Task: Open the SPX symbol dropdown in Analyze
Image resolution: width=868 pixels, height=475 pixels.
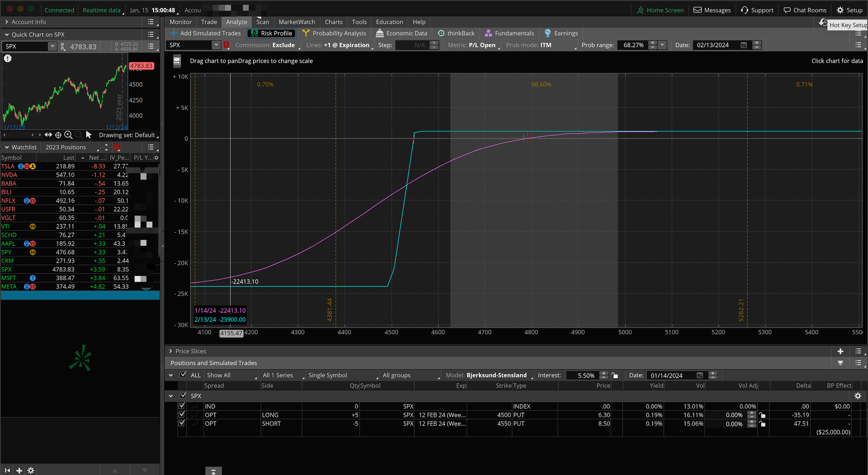Action: click(216, 45)
